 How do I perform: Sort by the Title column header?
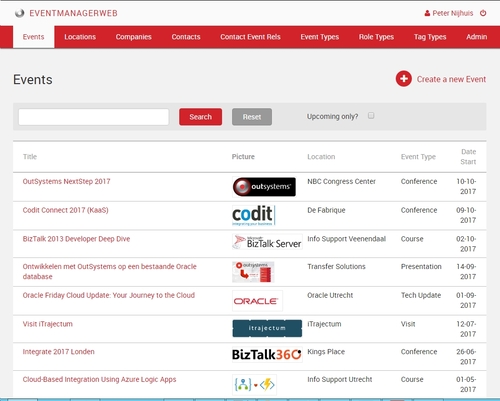click(x=30, y=157)
